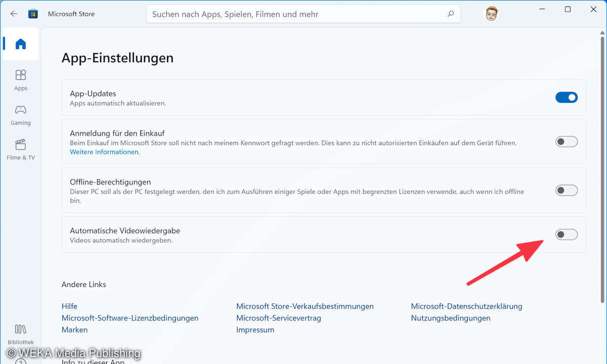Open Filme & TV in sidebar
The image size is (607, 364).
point(21,150)
